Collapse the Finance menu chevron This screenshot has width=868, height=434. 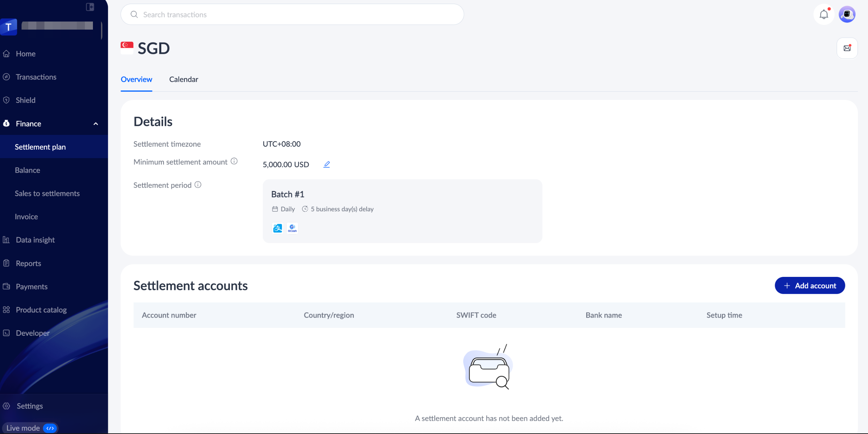[96, 123]
